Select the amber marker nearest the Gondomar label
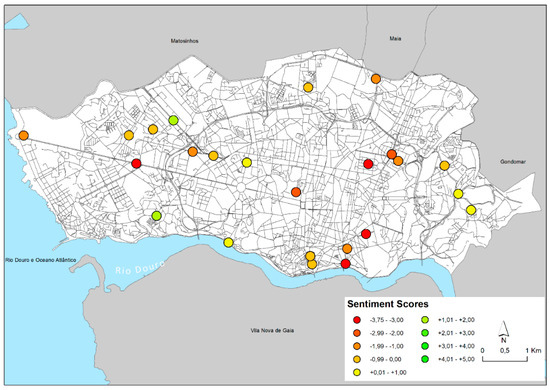This screenshot has height=390, width=550. point(444,166)
